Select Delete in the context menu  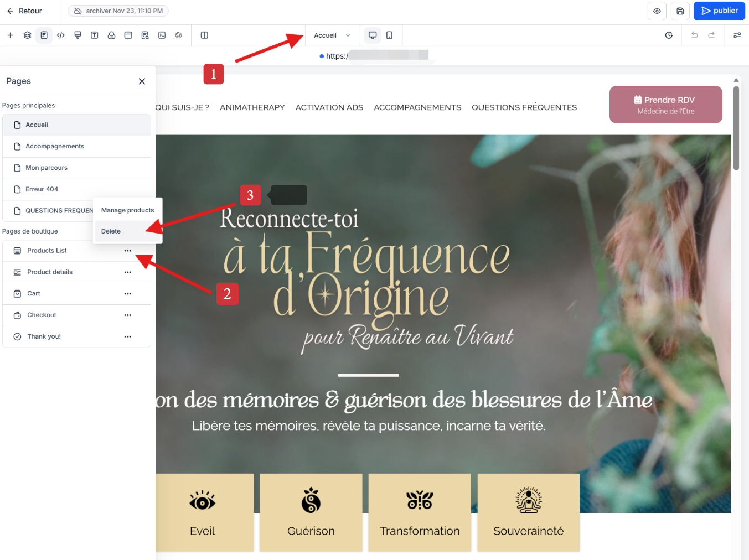(x=111, y=231)
